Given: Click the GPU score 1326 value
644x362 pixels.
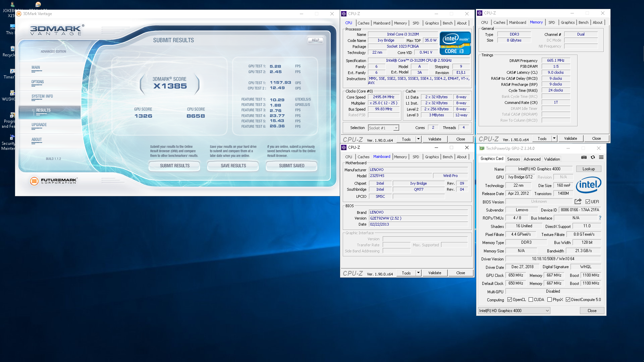Looking at the screenshot, I should 143,116.
